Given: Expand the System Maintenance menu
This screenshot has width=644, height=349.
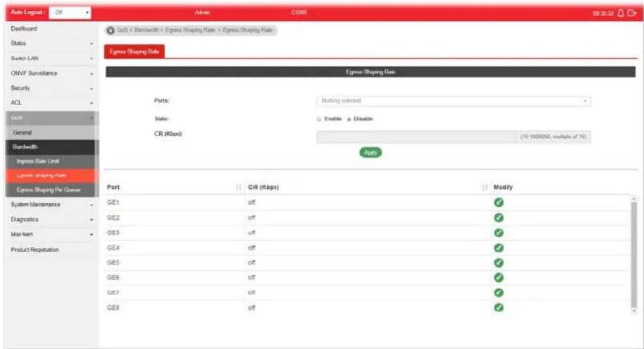Looking at the screenshot, I should (51, 205).
